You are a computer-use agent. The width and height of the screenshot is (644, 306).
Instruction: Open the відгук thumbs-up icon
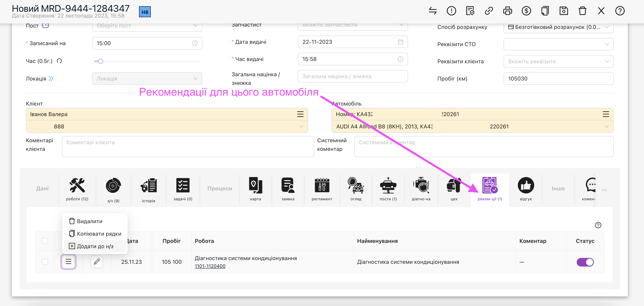(526, 189)
